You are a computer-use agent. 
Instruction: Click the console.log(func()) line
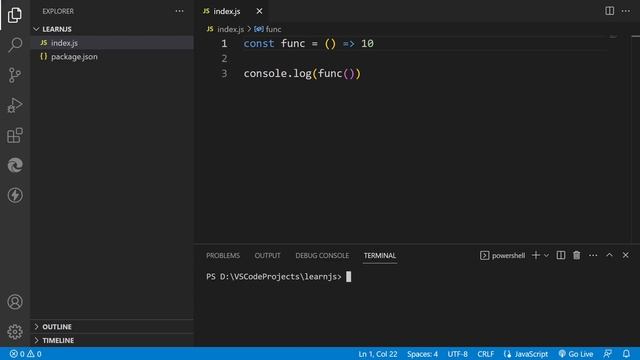point(302,73)
